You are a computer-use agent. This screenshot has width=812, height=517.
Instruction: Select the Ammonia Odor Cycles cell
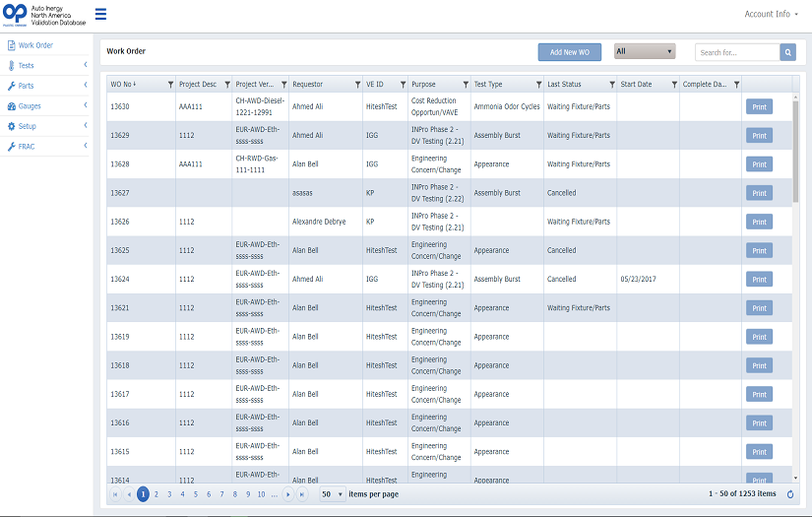507,106
